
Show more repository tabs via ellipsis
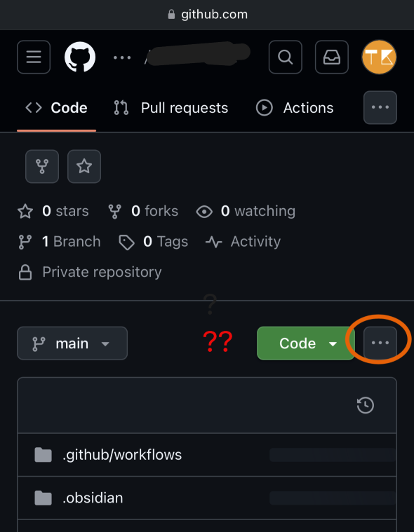[380, 107]
